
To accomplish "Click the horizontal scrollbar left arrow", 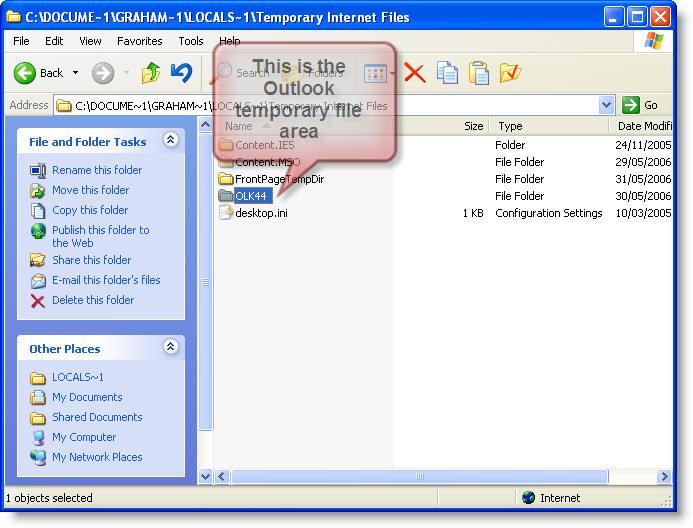I will pos(222,476).
